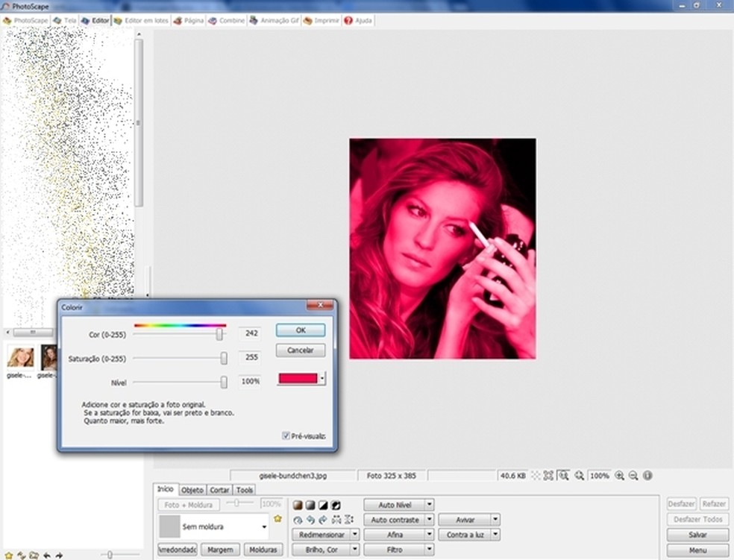Toggle the Pré-visualiz checkbox
Image resolution: width=734 pixels, height=560 pixels.
pos(286,436)
